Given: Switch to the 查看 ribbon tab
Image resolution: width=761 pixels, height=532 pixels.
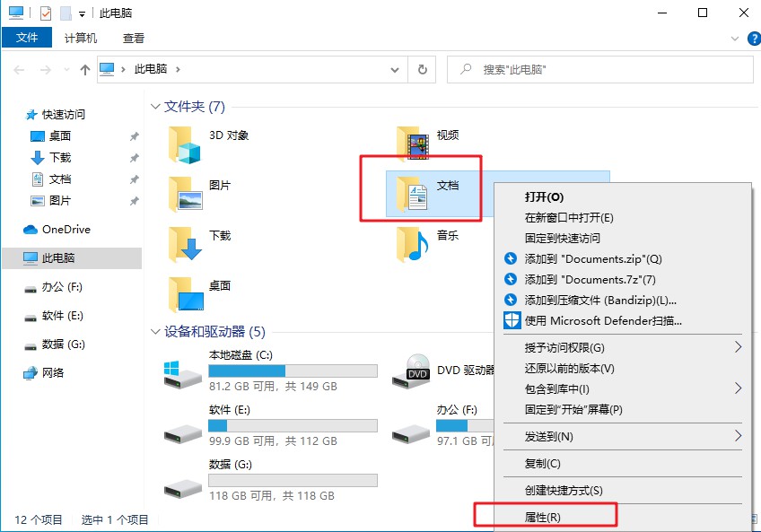Looking at the screenshot, I should [x=134, y=39].
